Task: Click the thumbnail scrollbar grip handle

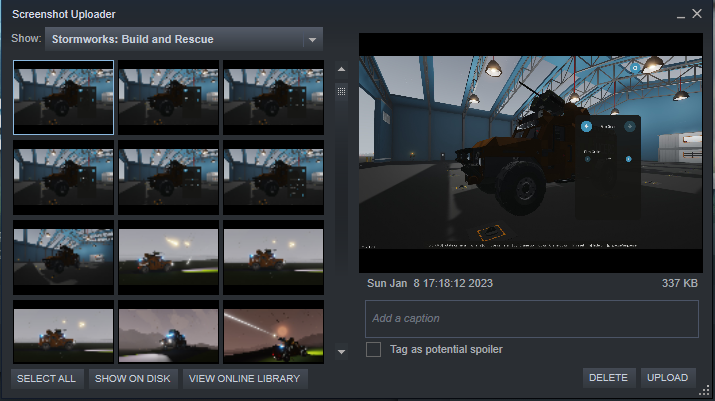Action: coord(341,91)
